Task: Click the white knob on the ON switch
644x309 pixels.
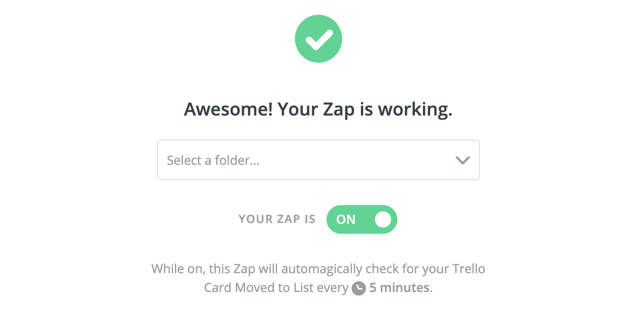Action: (x=383, y=219)
